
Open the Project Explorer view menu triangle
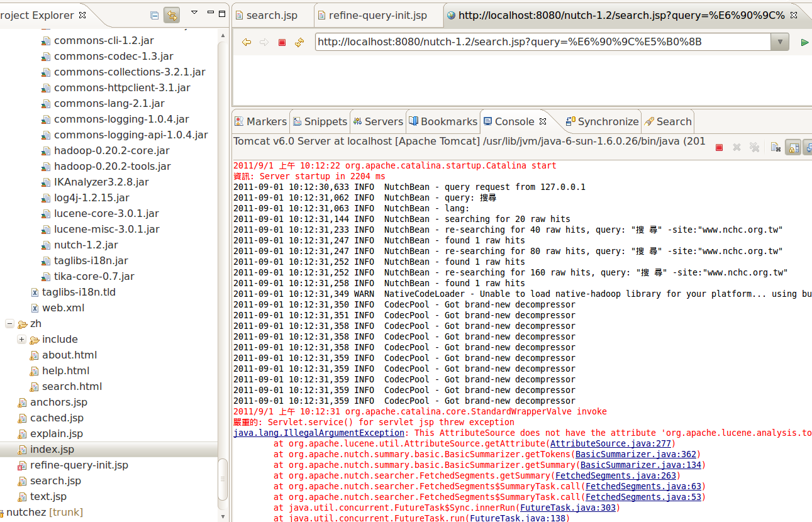[x=194, y=13]
